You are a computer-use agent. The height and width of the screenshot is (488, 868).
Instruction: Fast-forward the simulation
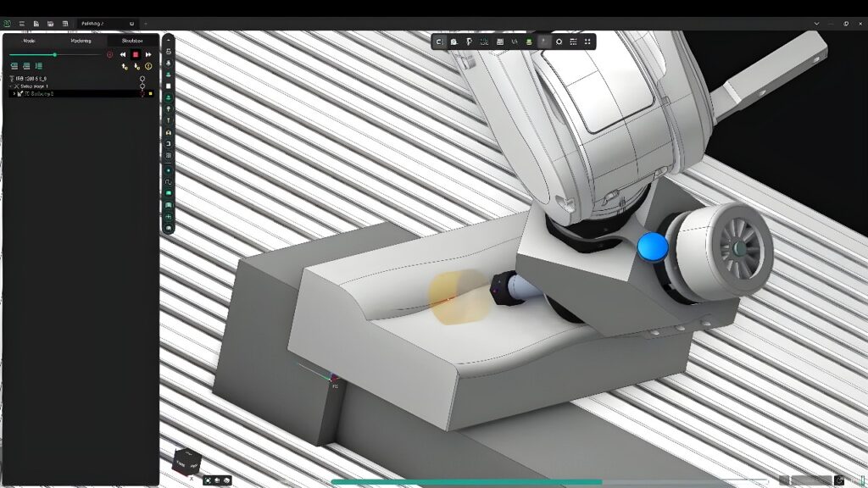click(x=148, y=55)
